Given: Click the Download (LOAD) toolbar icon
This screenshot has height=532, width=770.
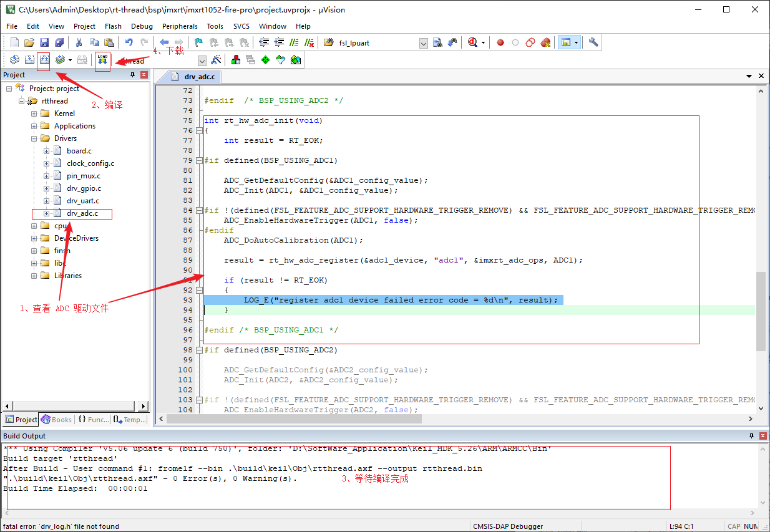Looking at the screenshot, I should click(102, 60).
